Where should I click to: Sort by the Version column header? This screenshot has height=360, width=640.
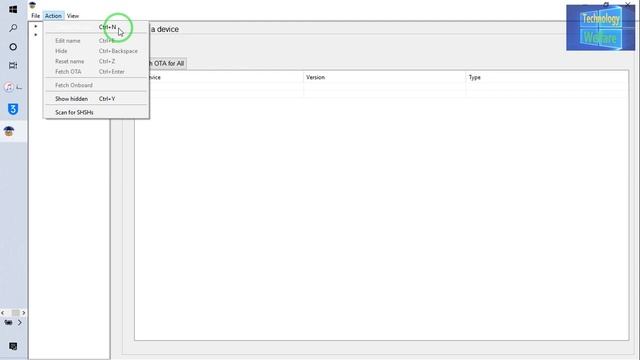pyautogui.click(x=384, y=77)
